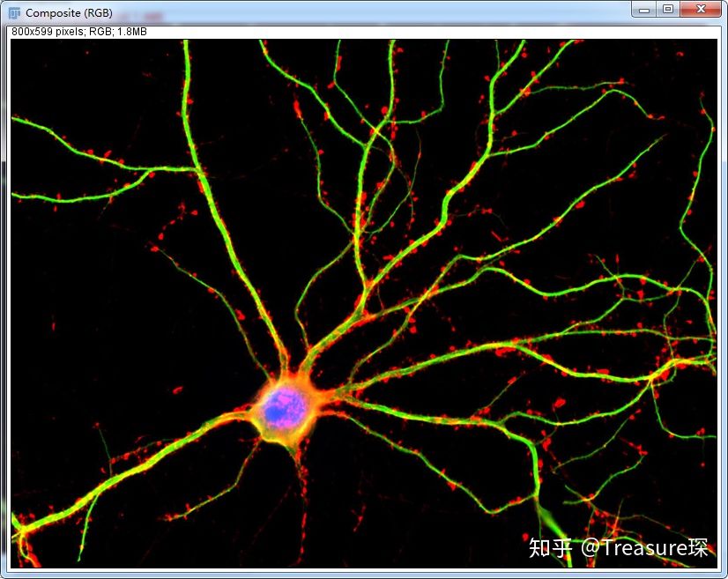Minimize the Composite (RGB) window
The height and width of the screenshot is (579, 728).
click(x=644, y=10)
